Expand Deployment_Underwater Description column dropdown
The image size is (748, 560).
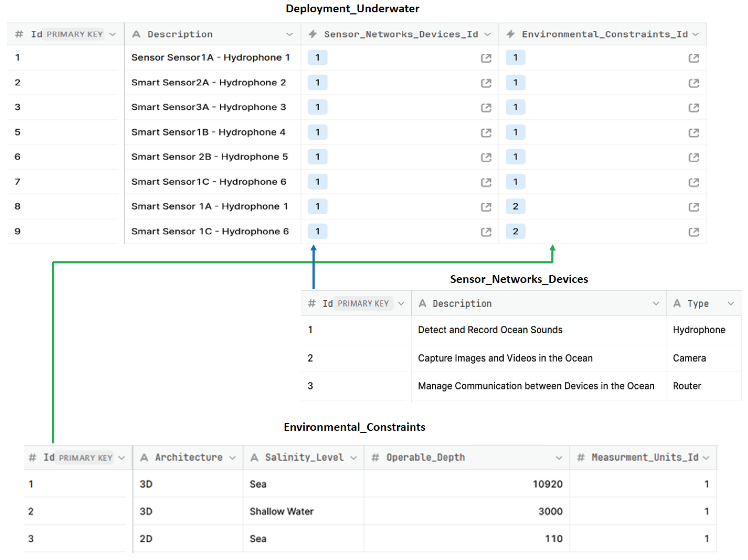click(290, 34)
